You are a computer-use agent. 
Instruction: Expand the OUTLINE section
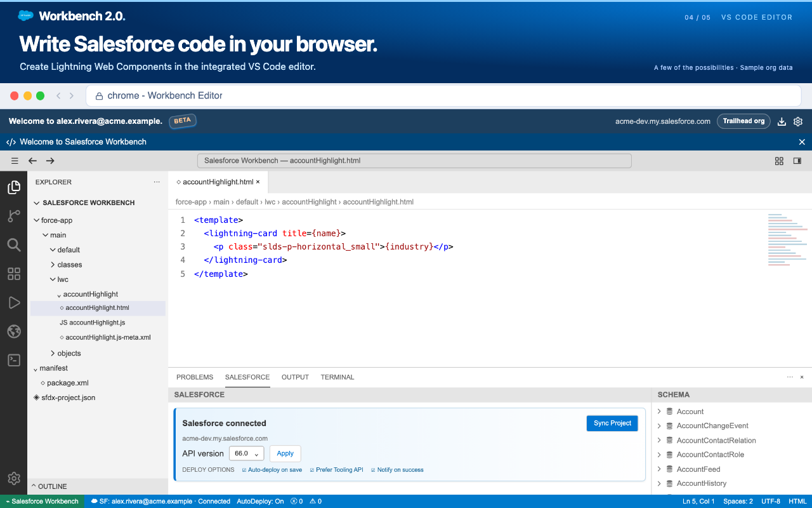click(x=98, y=486)
